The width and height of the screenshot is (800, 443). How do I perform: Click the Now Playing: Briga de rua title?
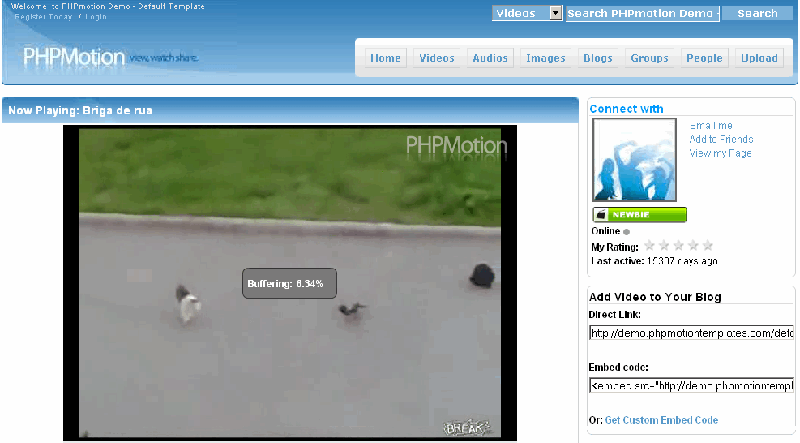coord(80,110)
